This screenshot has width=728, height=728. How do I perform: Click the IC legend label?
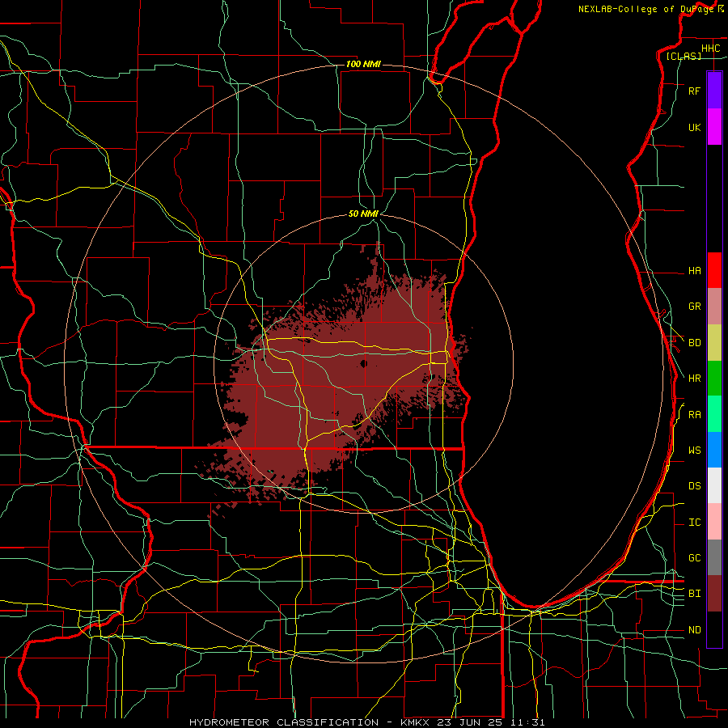click(694, 523)
